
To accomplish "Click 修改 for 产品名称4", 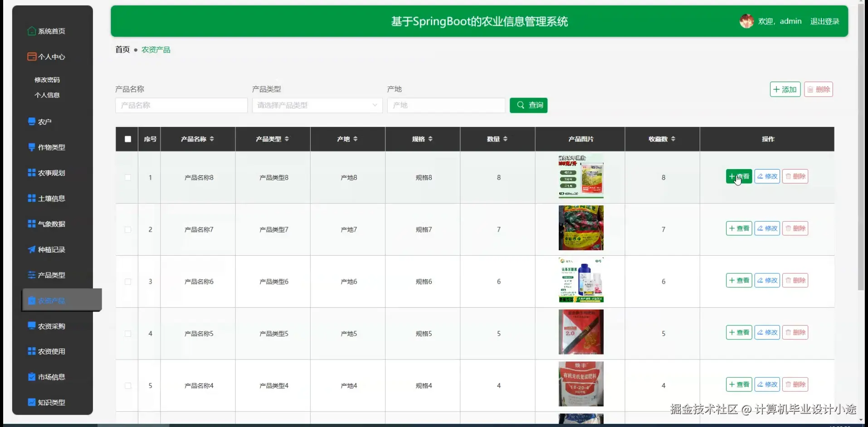I will click(x=767, y=384).
